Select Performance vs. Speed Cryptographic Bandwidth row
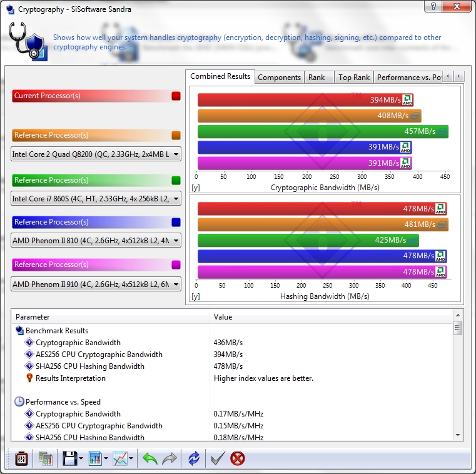Viewport: 476px width, 474px height. (232, 413)
